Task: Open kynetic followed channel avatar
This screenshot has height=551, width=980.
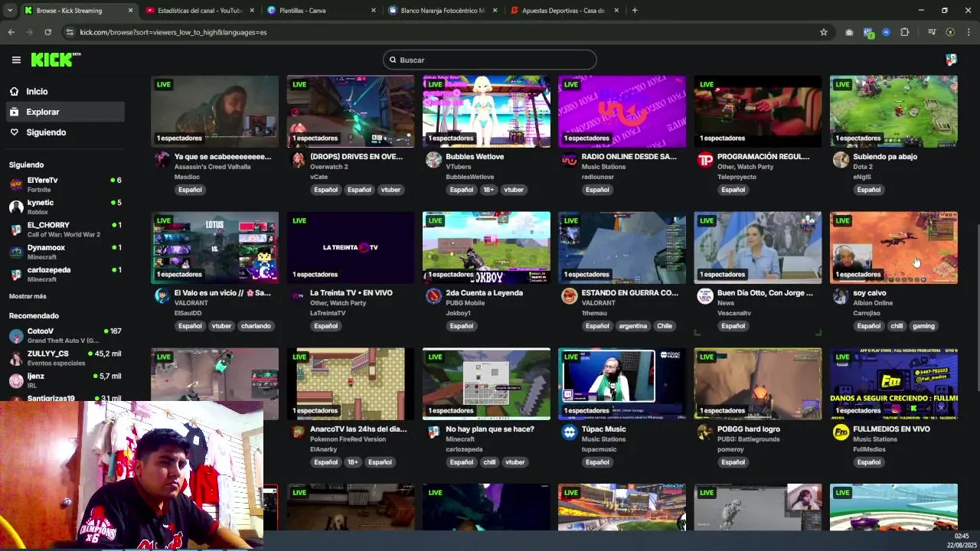Action: [x=16, y=207]
